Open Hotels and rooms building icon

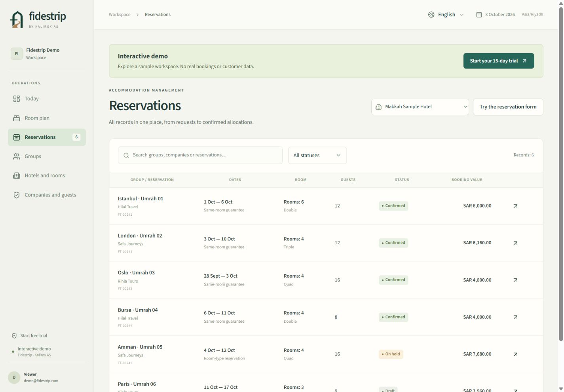(x=16, y=175)
